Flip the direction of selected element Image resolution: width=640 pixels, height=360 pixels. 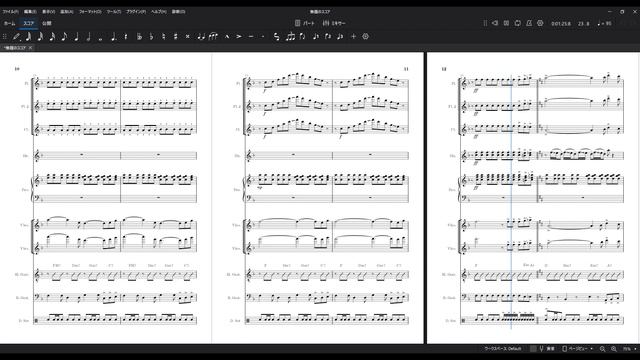pos(302,37)
